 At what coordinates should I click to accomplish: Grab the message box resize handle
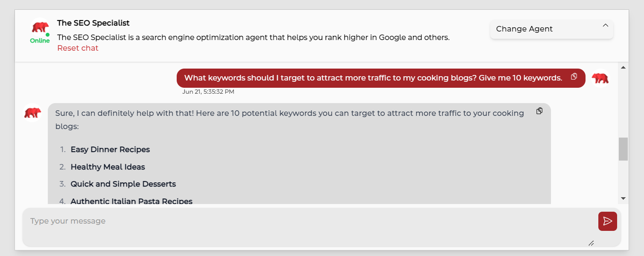click(591, 243)
